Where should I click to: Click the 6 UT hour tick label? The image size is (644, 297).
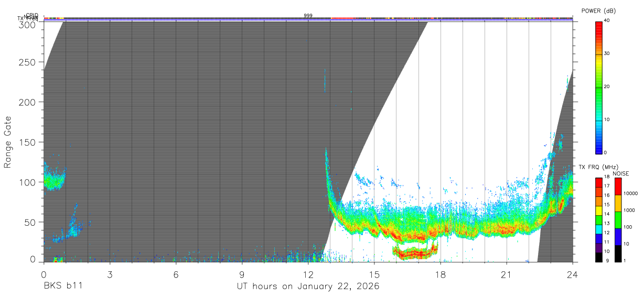(x=176, y=274)
